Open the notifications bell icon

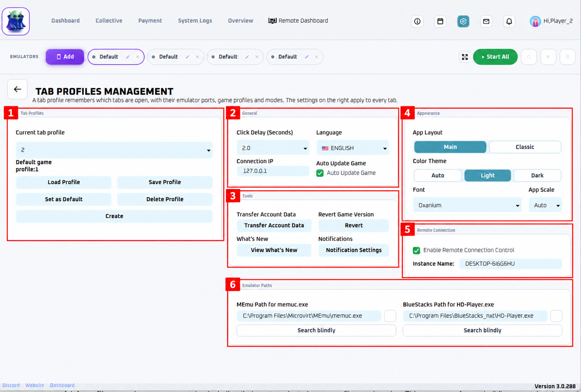tap(509, 21)
